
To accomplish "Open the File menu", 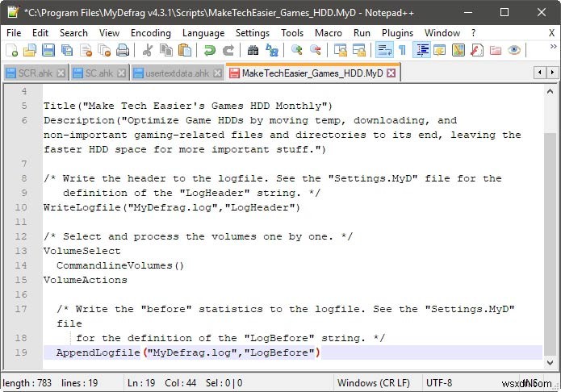I will click(x=14, y=33).
